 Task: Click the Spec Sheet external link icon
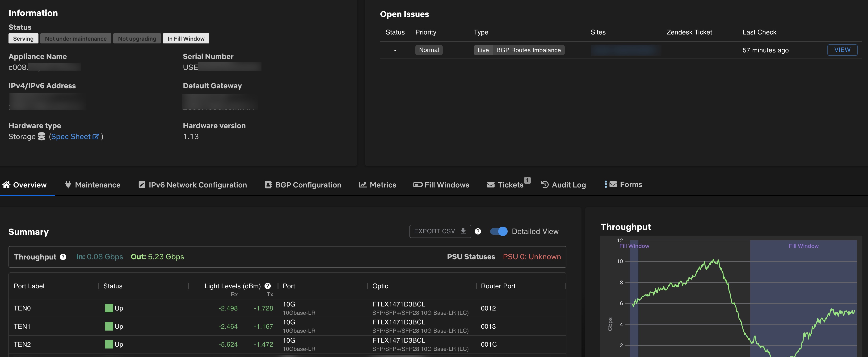(x=96, y=136)
